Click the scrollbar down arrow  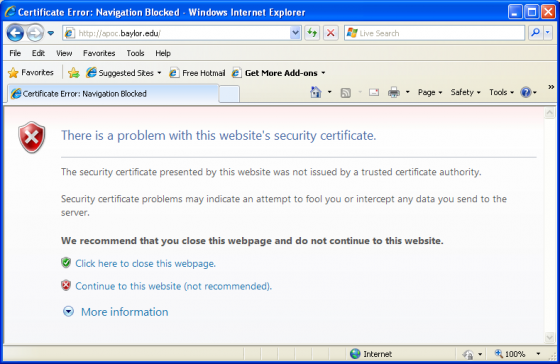click(549, 337)
